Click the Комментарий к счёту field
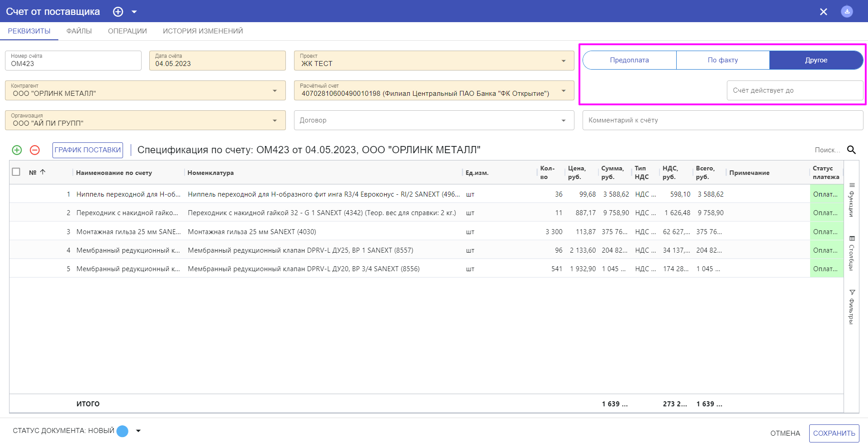The image size is (868, 447). coord(723,120)
